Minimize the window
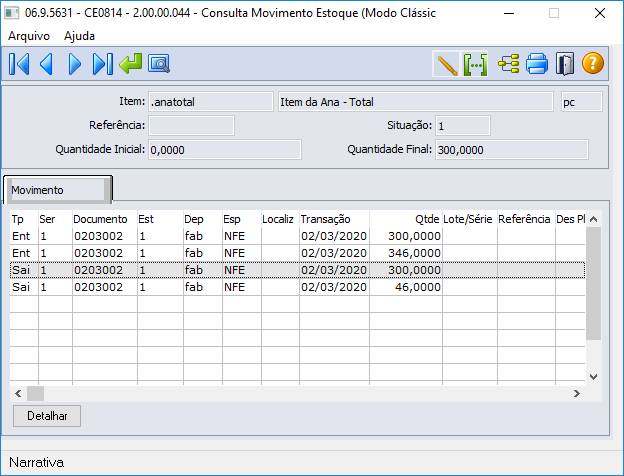 509,13
